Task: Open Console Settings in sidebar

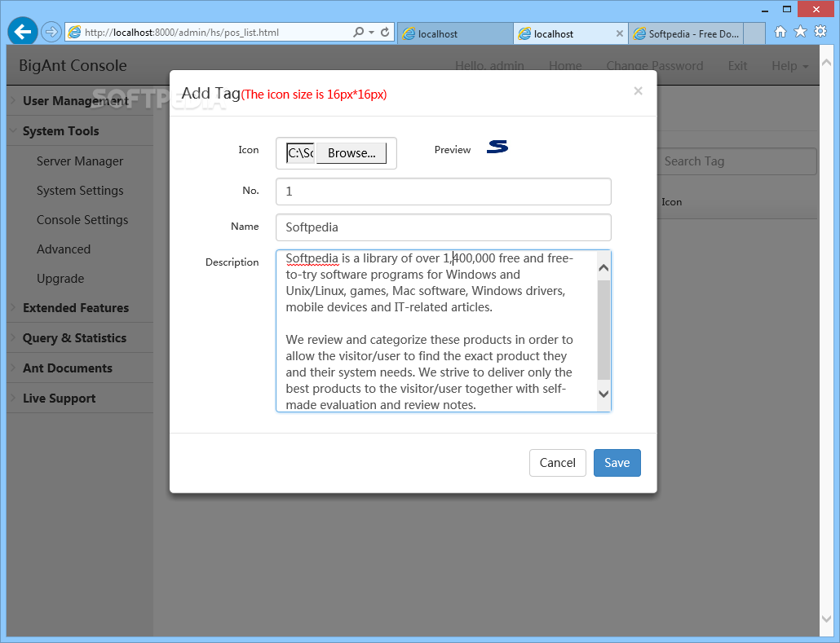Action: coord(82,220)
